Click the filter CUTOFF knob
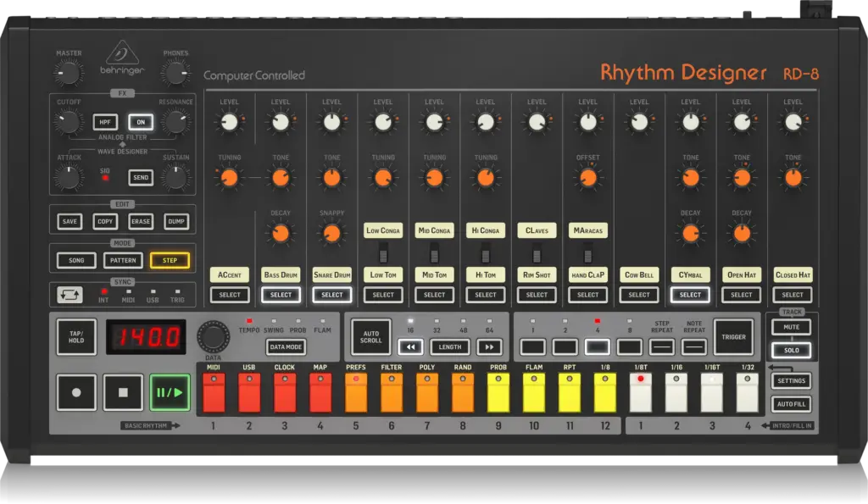868x504 pixels. click(x=69, y=122)
